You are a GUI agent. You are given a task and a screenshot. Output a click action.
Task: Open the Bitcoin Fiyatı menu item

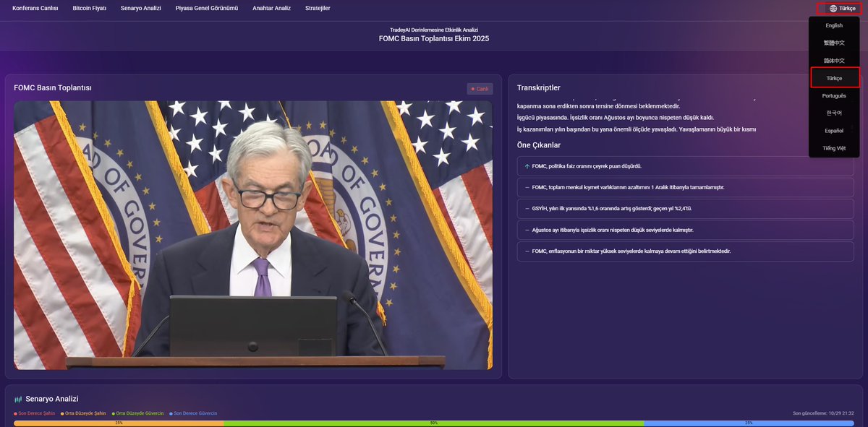[x=88, y=9]
